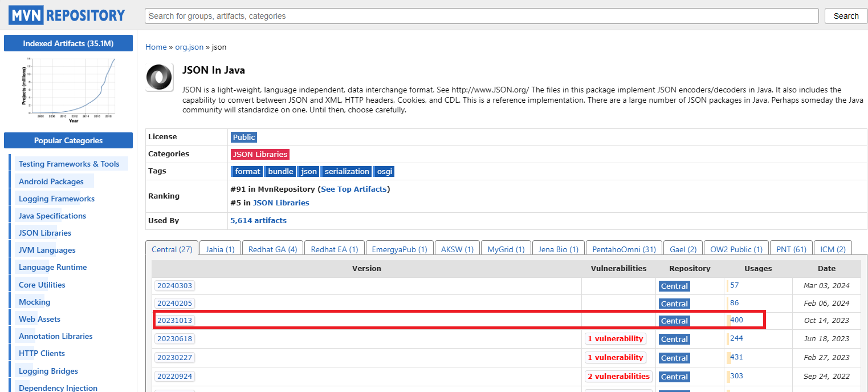Click the Popular Categories header
Screen dimensions: 868x392
68,140
